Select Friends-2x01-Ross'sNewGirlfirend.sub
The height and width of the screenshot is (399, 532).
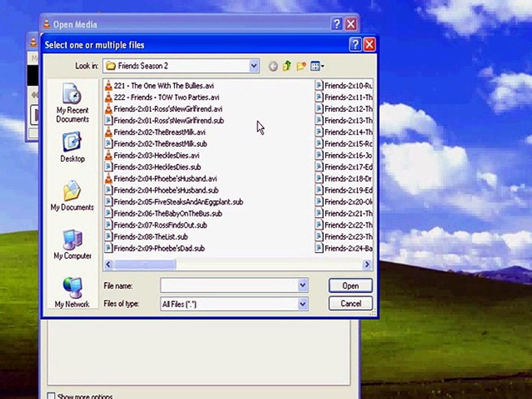click(164, 120)
